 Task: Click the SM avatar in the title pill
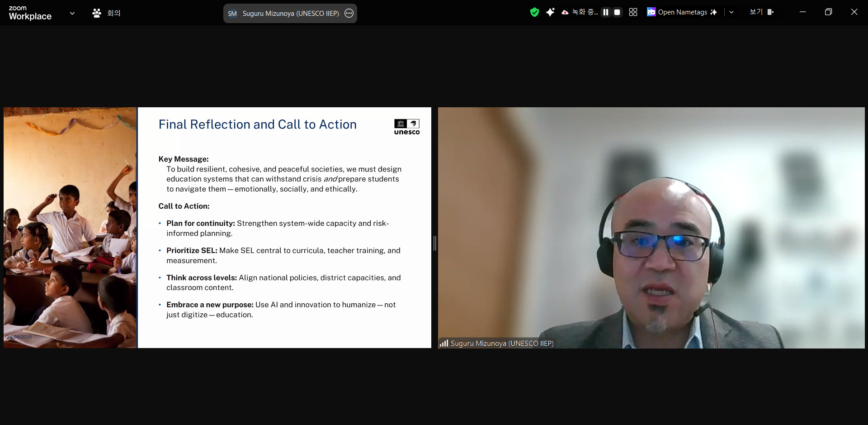[232, 14]
